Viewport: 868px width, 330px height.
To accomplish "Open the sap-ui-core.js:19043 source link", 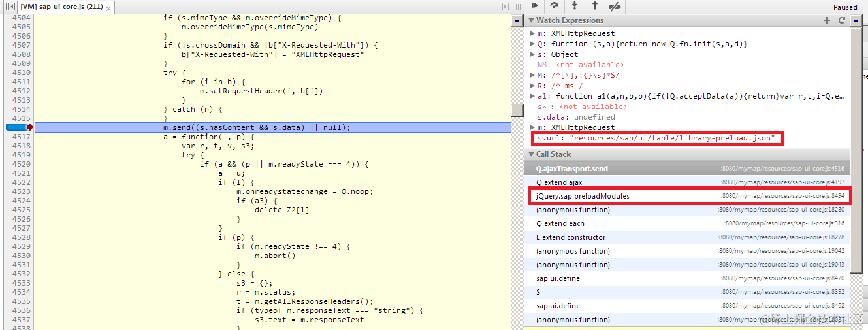I will (x=782, y=265).
